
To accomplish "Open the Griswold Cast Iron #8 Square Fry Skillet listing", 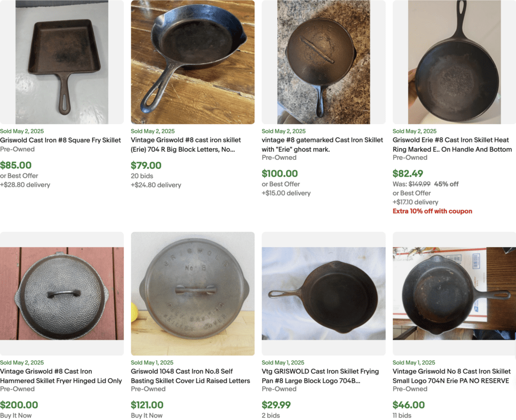I will pyautogui.click(x=61, y=140).
